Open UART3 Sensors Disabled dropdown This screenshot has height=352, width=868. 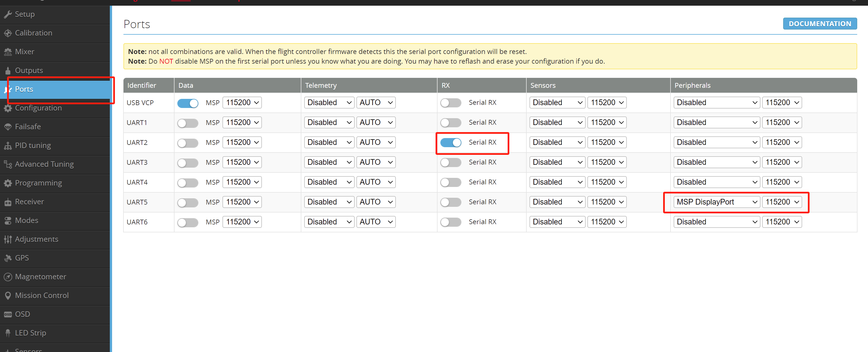click(x=557, y=162)
